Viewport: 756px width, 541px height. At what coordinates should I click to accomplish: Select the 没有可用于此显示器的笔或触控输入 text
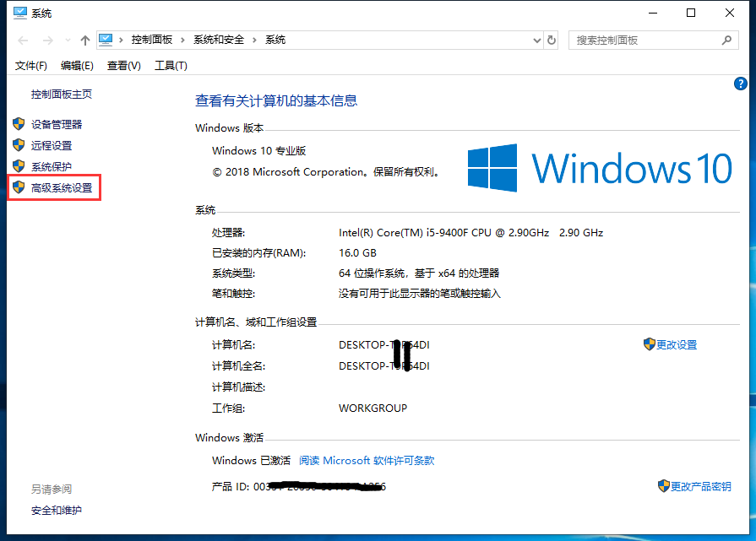click(x=420, y=294)
